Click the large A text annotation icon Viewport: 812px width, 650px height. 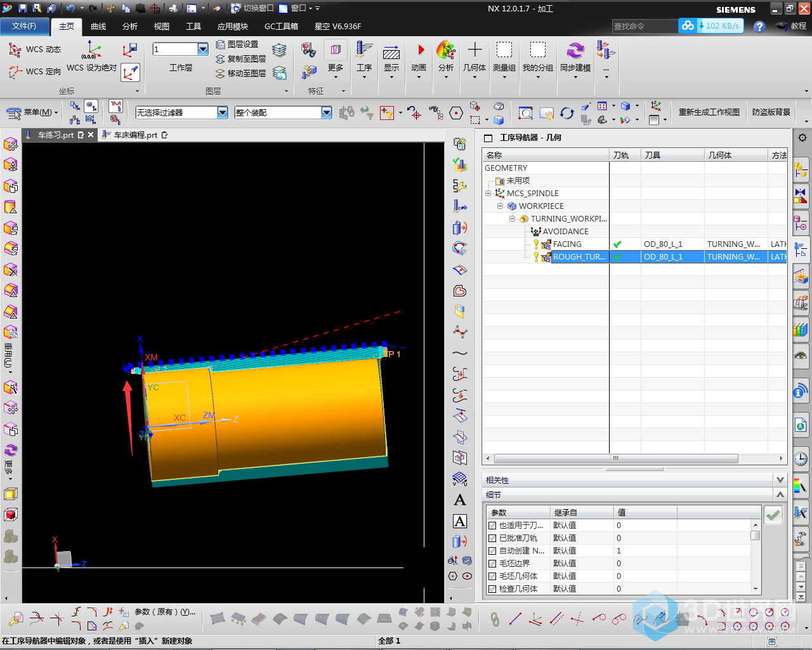click(x=460, y=500)
